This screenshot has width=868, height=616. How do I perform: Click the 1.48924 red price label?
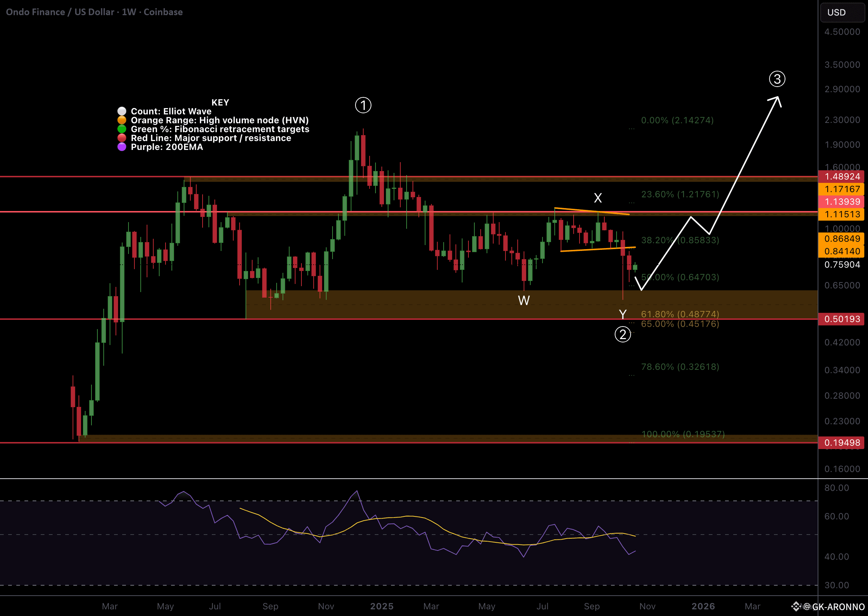842,176
